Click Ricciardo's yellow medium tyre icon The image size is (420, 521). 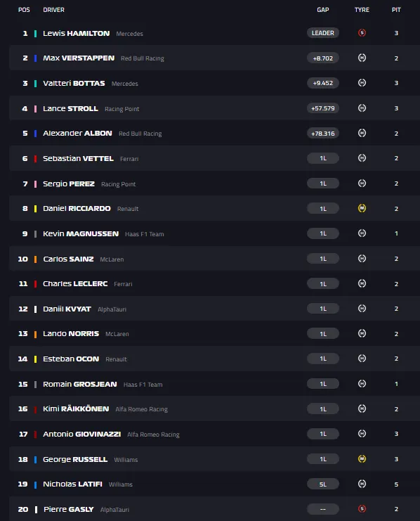[362, 208]
